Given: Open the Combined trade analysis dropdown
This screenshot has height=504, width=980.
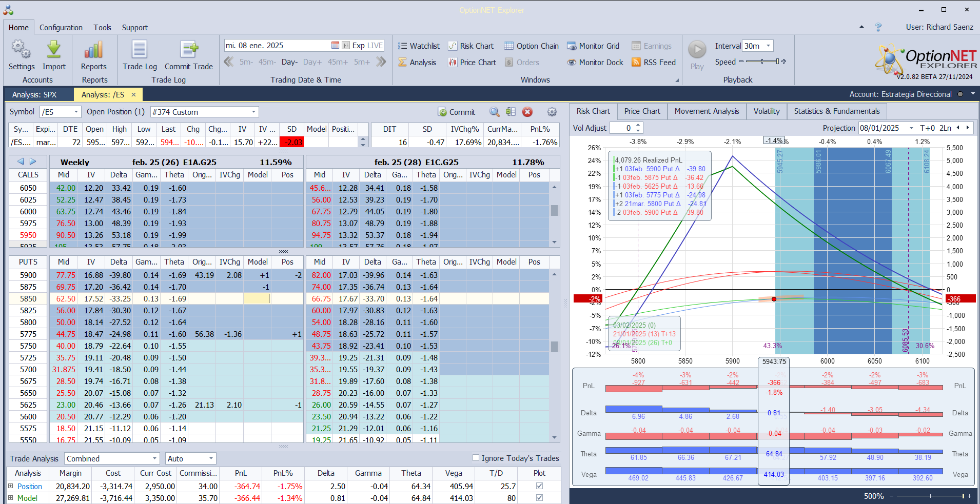Looking at the screenshot, I should point(154,458).
